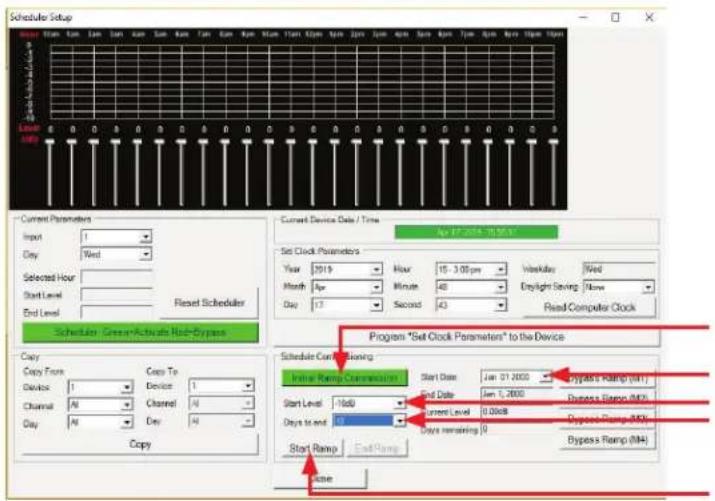
Task: Click the Bypass Ramp (M4) button
Action: pos(608,440)
